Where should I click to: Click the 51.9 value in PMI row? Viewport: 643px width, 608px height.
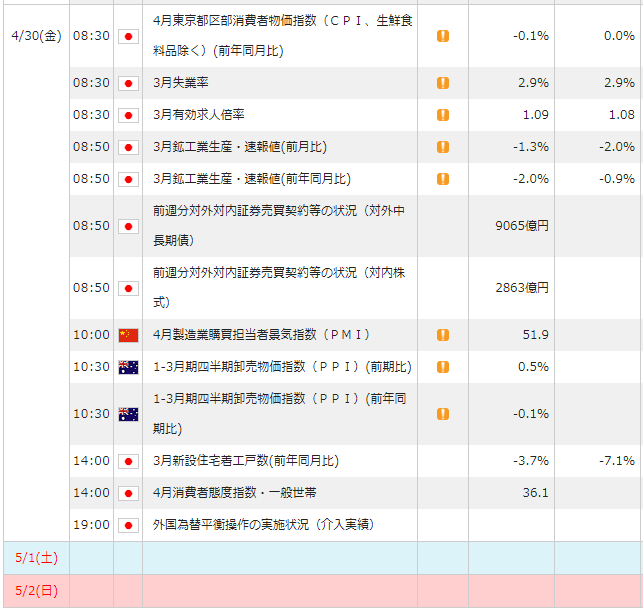(x=535, y=335)
